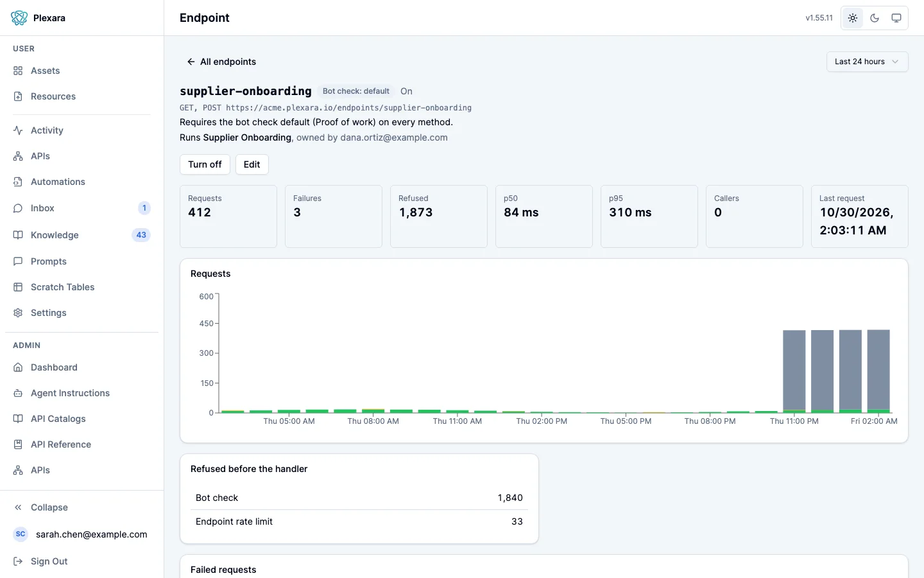
Task: Click the Resources file icon
Action: [18, 96]
